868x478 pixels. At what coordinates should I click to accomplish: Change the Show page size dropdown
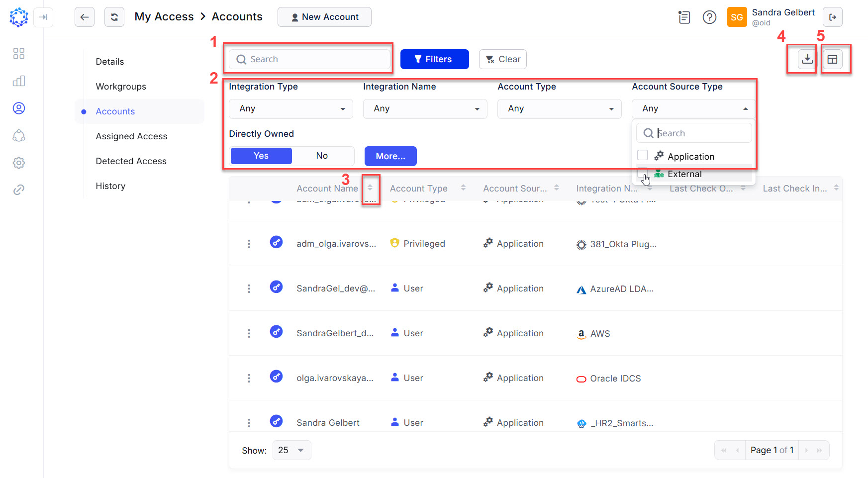[x=292, y=450]
